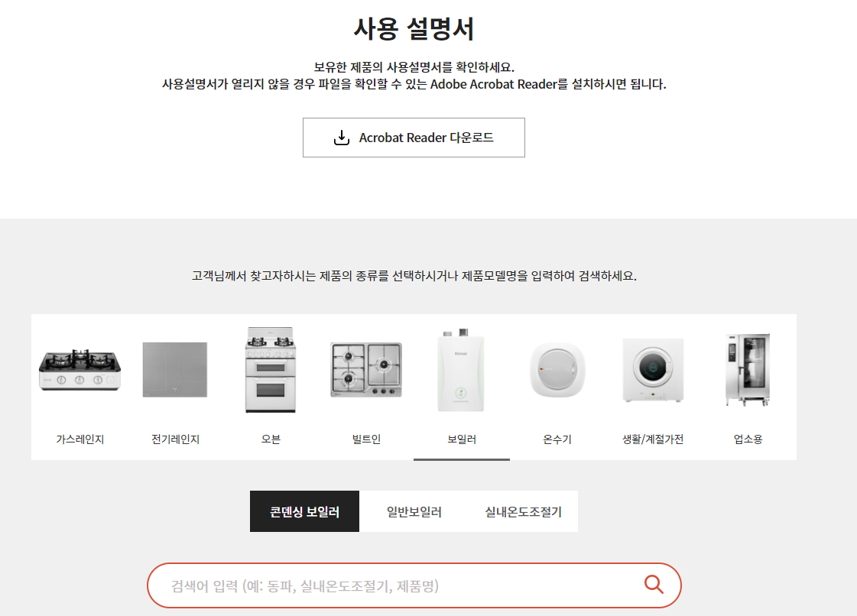The width and height of the screenshot is (857, 616).
Task: Open the 업소용 product category
Action: [x=748, y=369]
